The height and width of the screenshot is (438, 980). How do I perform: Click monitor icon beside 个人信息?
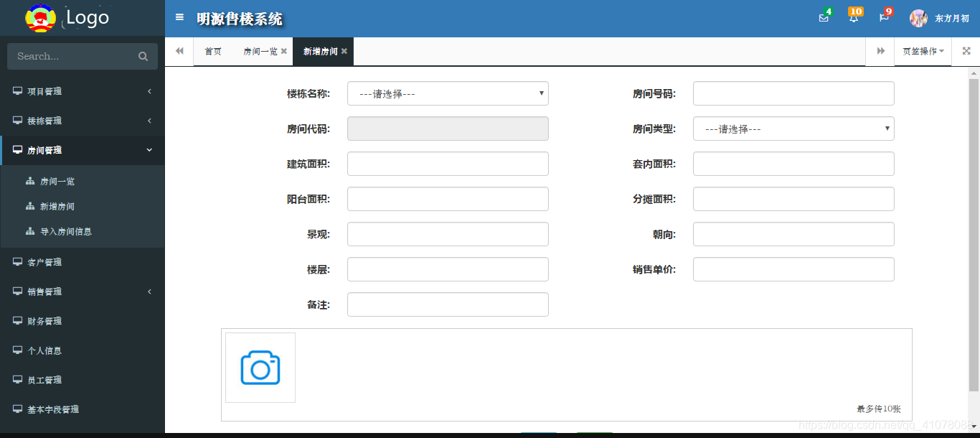pos(17,350)
